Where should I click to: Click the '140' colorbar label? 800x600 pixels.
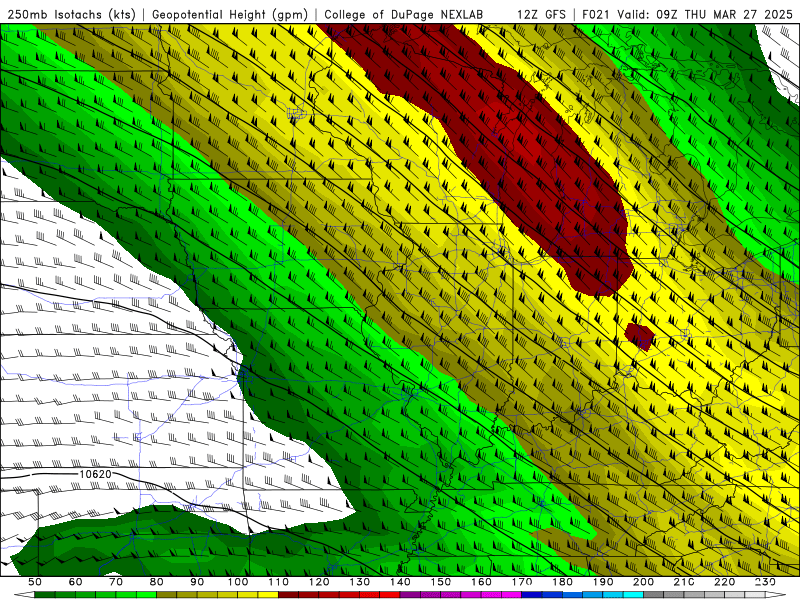coord(400,582)
